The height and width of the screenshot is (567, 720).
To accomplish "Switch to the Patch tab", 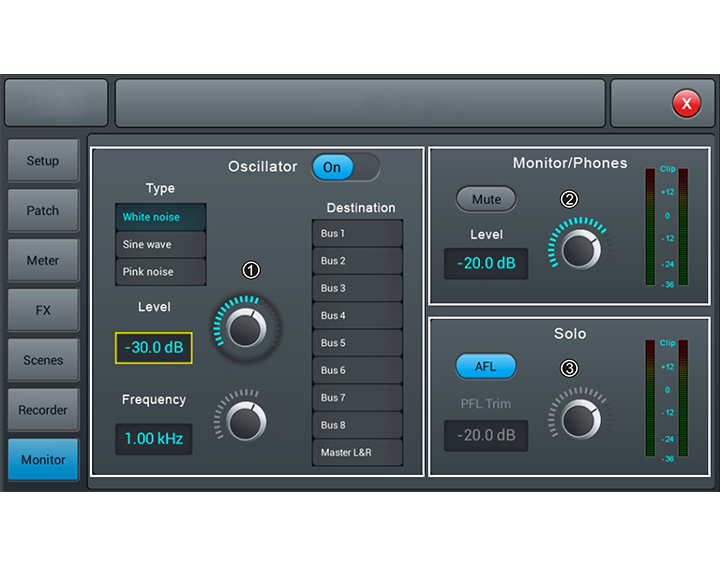I will (43, 211).
